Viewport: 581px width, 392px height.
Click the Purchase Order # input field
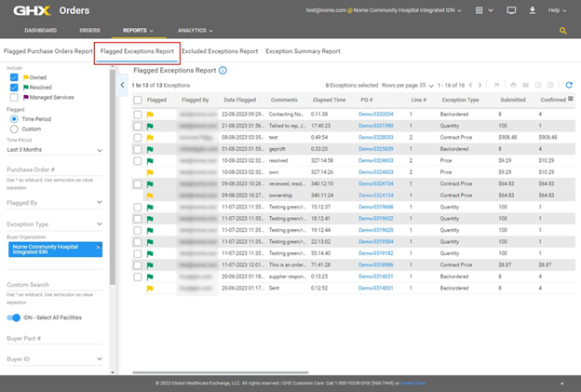pyautogui.click(x=53, y=170)
